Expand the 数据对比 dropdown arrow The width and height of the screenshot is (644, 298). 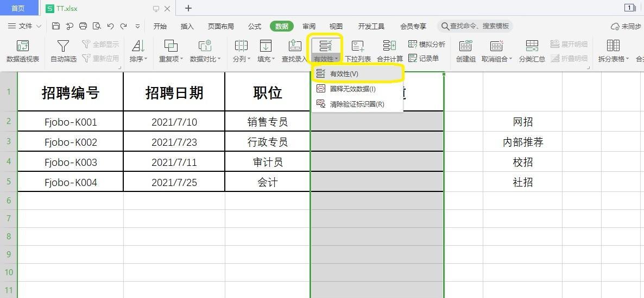(219, 59)
